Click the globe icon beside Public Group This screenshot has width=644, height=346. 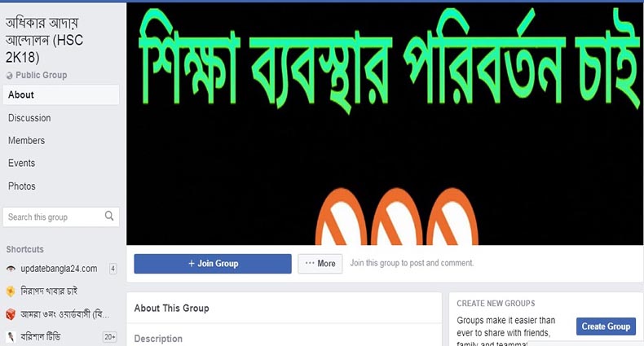click(10, 76)
